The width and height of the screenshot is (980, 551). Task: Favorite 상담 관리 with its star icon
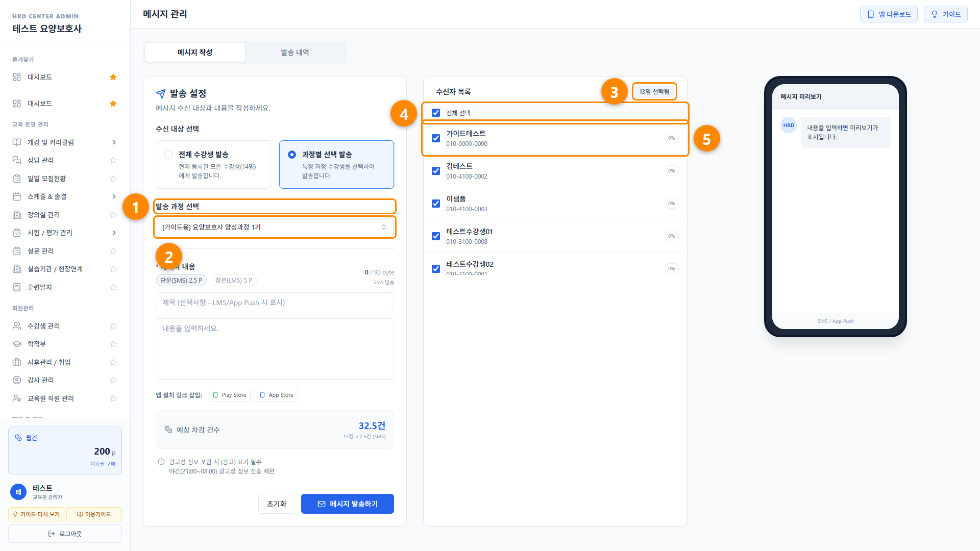pos(113,160)
